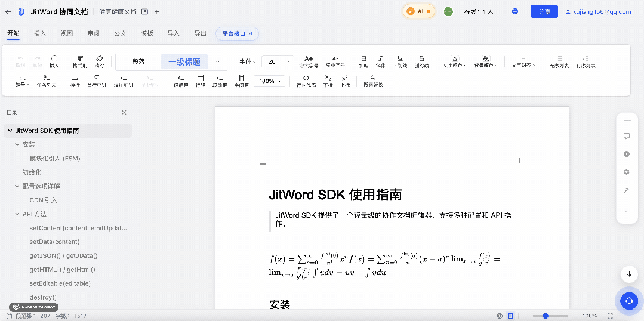The width and height of the screenshot is (644, 321).
Task: Open the 字体 font dropdown
Action: [x=248, y=62]
